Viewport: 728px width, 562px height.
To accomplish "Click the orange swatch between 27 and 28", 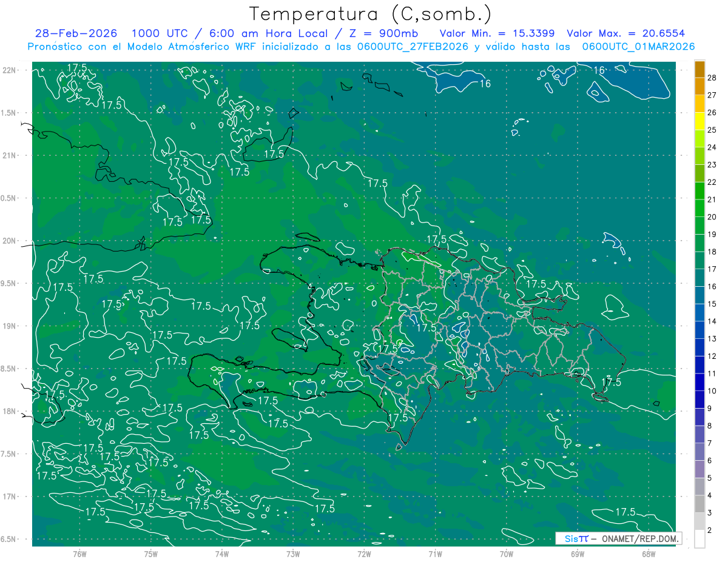I will coord(699,86).
